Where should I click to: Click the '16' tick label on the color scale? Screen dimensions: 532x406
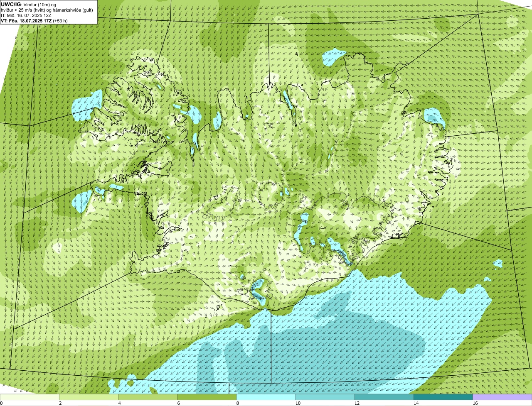[475, 403]
